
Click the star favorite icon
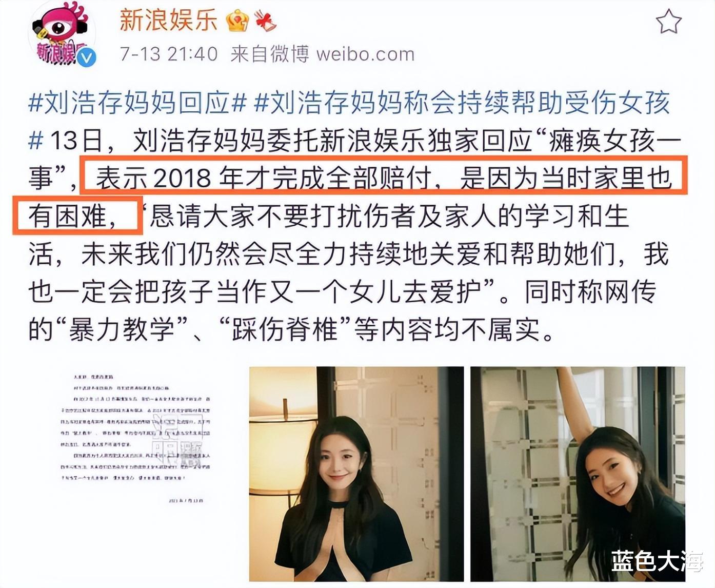669,22
